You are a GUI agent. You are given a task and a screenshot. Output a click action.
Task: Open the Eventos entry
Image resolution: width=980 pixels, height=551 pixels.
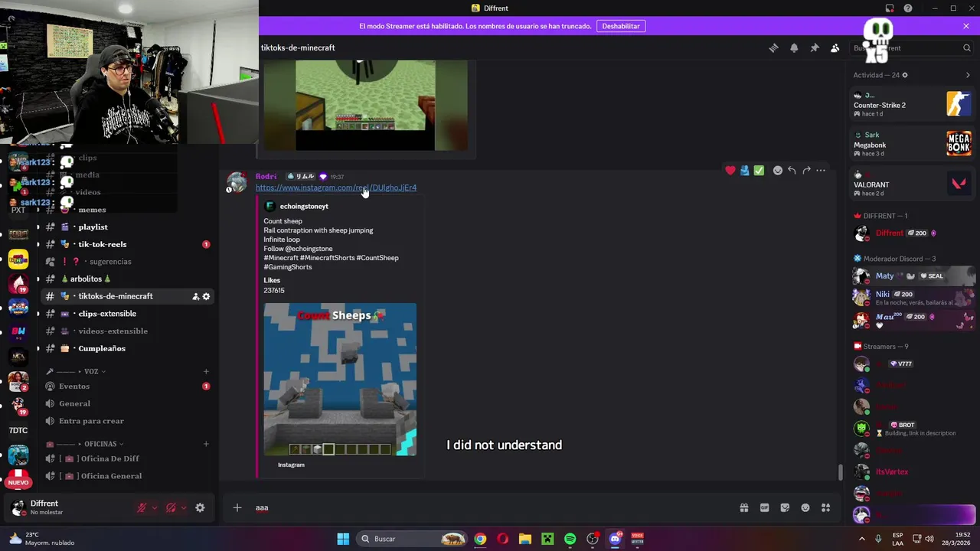[127, 386]
